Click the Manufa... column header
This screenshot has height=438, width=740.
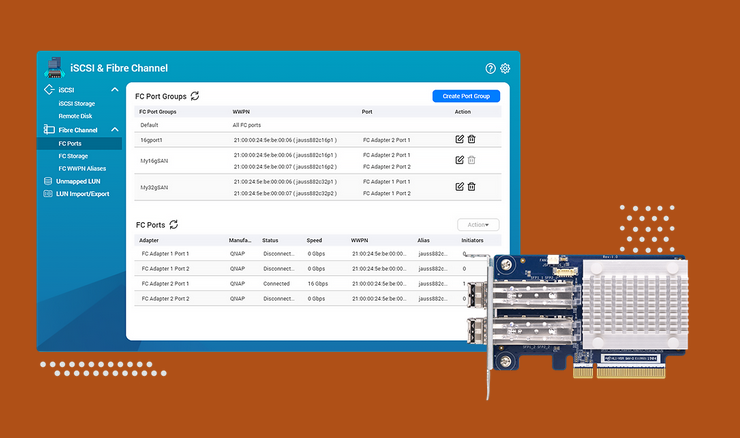tap(240, 240)
